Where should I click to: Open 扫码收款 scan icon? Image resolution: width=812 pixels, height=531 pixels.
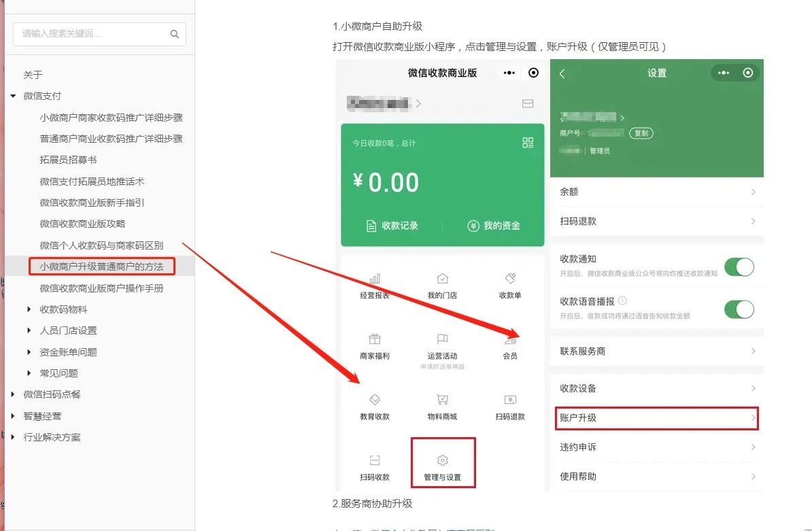375,460
